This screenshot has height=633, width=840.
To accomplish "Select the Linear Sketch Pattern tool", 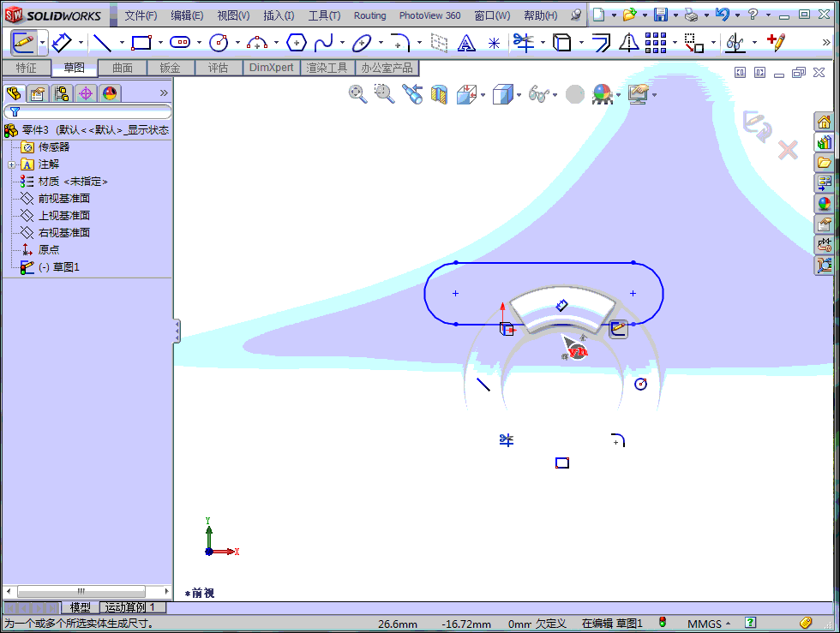I will tap(656, 42).
